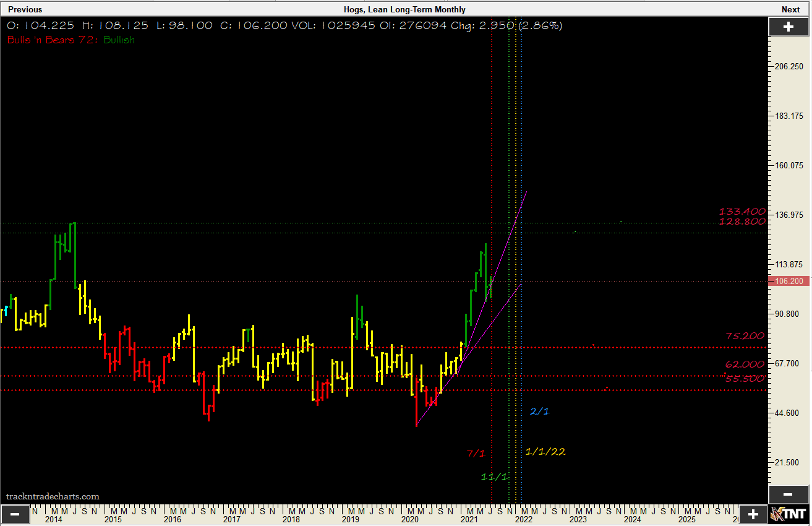Click the 2/1 date annotation
Screen dimensions: 812x526
pyautogui.click(x=539, y=412)
